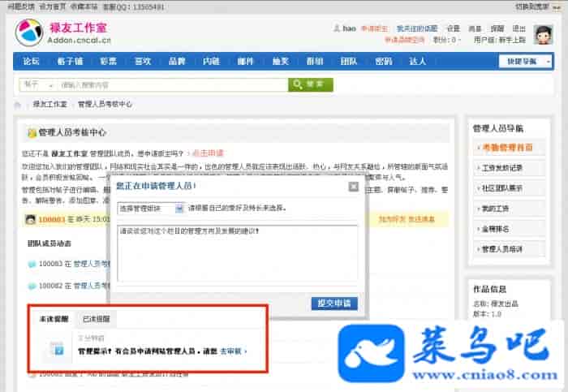Open the 论坛 nav menu item
The width and height of the screenshot is (568, 392).
31,61
